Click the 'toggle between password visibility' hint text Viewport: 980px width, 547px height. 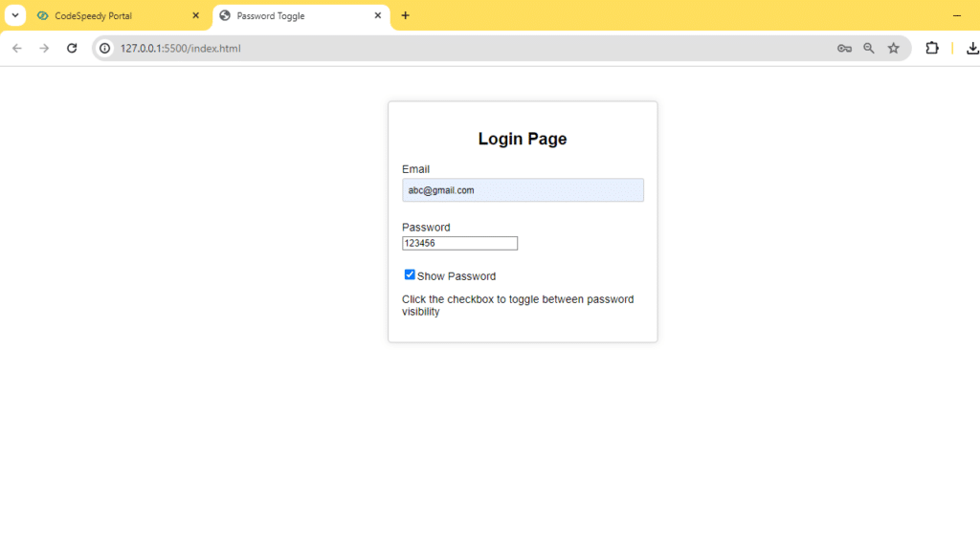click(518, 305)
